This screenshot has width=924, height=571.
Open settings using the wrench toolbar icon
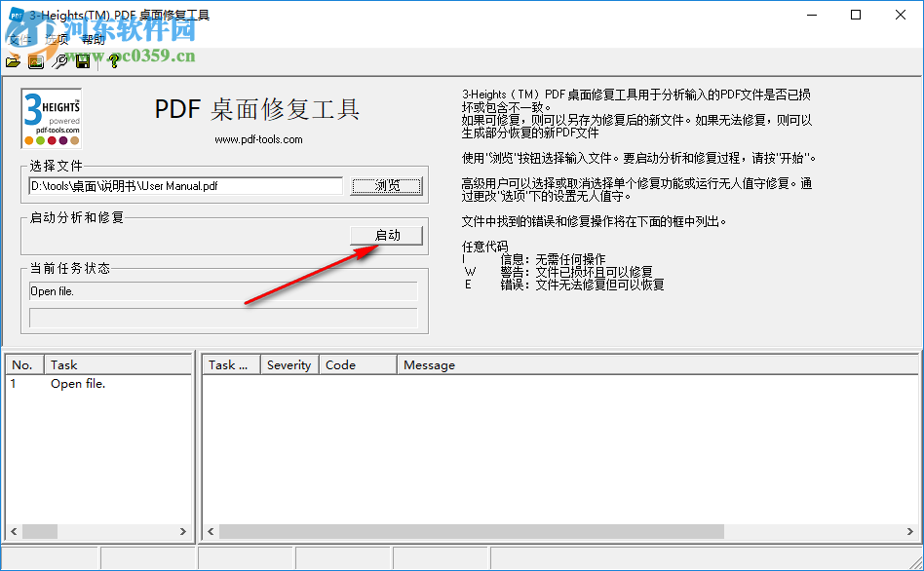point(60,61)
